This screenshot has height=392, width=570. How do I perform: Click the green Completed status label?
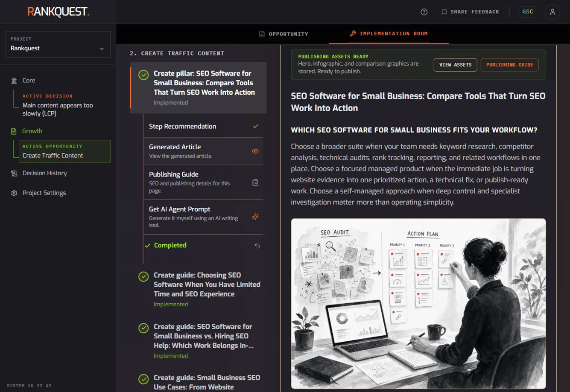coord(170,245)
